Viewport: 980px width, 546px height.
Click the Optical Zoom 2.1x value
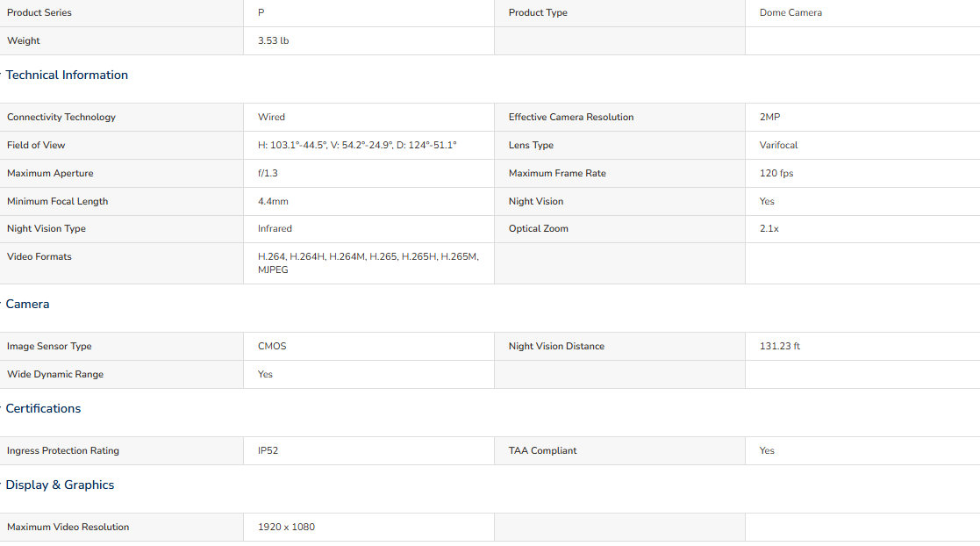click(x=769, y=229)
